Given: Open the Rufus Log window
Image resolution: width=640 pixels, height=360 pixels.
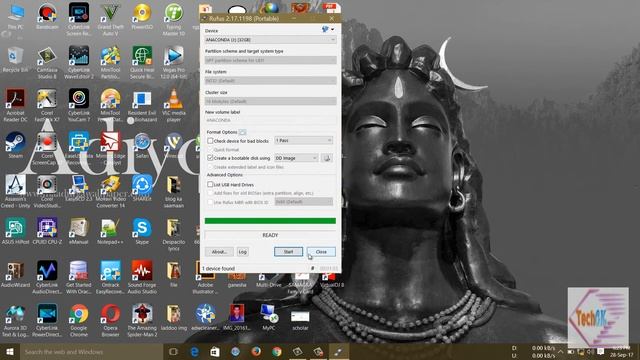Looking at the screenshot, I should tap(242, 252).
